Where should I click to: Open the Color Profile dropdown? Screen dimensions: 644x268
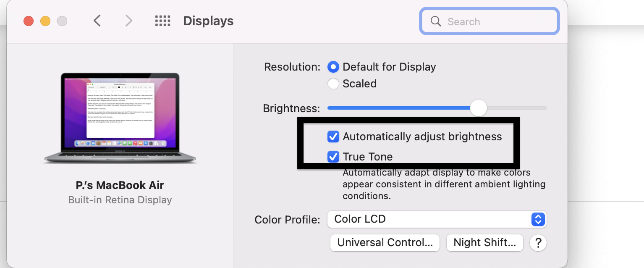(437, 219)
